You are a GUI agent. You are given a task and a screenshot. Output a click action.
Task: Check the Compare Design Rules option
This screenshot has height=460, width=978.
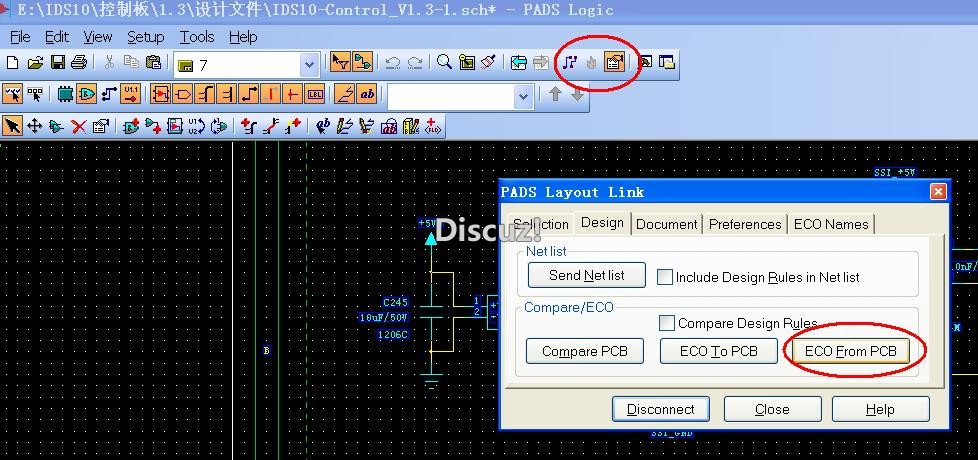coord(667,323)
